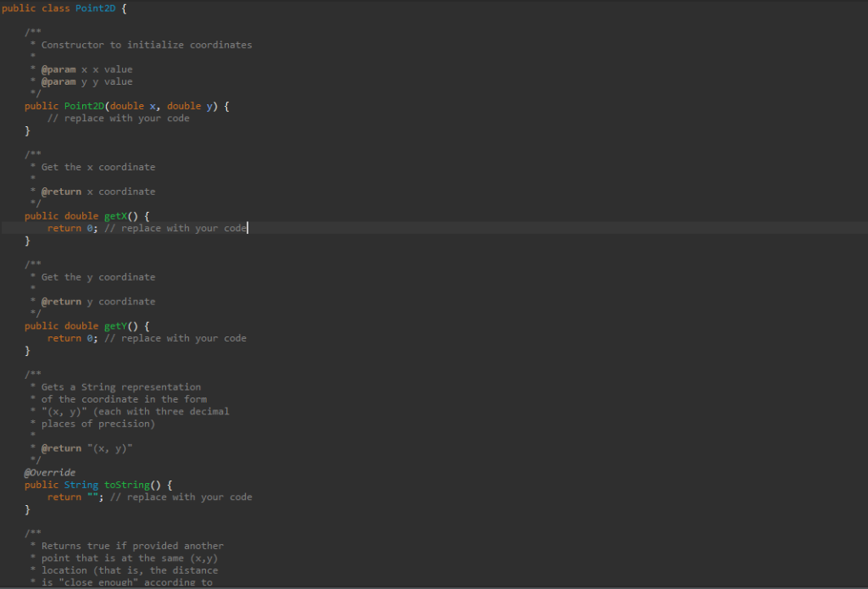868x589 pixels.
Task: Click the toString method name
Action: (x=125, y=484)
